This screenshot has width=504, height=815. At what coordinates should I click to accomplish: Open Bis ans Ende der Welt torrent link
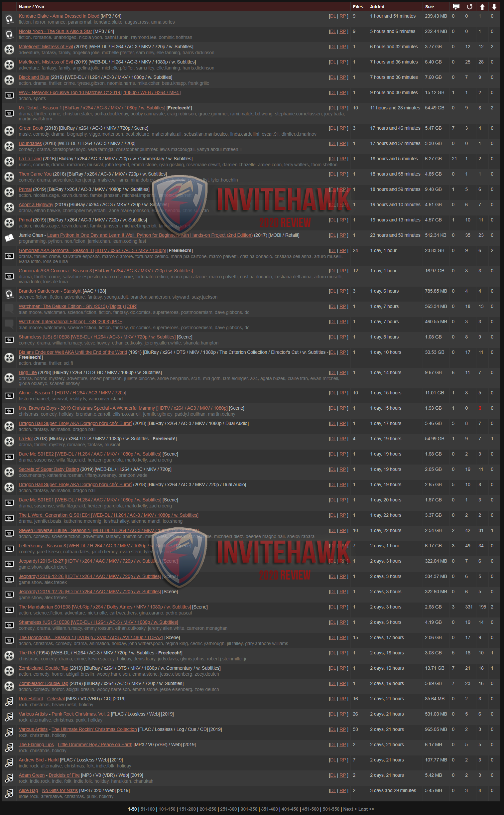[73, 352]
